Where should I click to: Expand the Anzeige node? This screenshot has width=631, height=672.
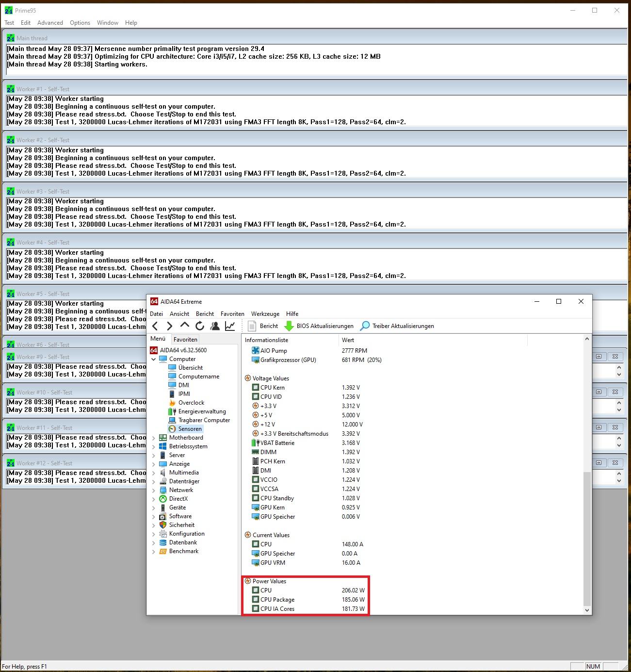[154, 464]
